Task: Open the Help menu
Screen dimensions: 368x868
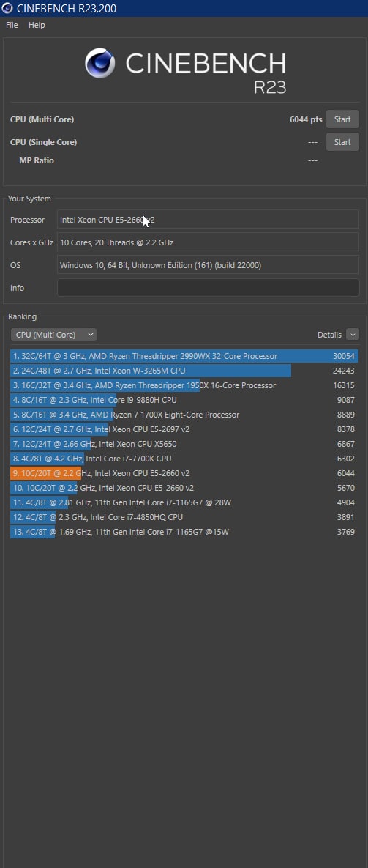Action: coord(37,25)
